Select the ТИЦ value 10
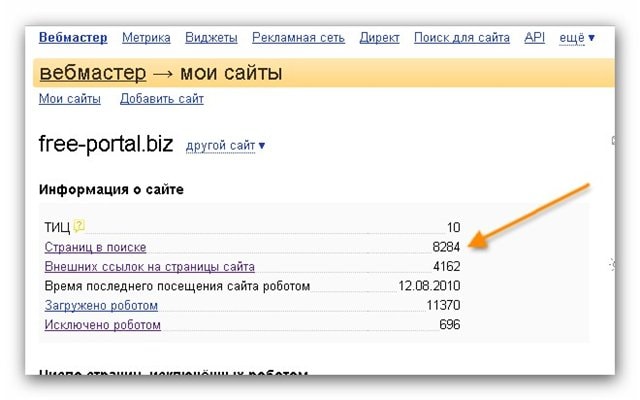 pos(453,227)
